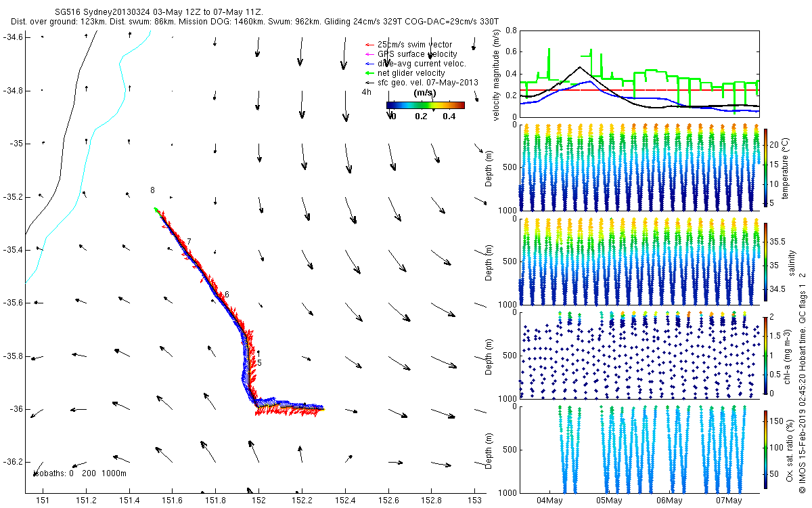The image size is (812, 508).
Task: Select the 'Dist. over ground: 123km' subtitle line
Action: [x=254, y=22]
